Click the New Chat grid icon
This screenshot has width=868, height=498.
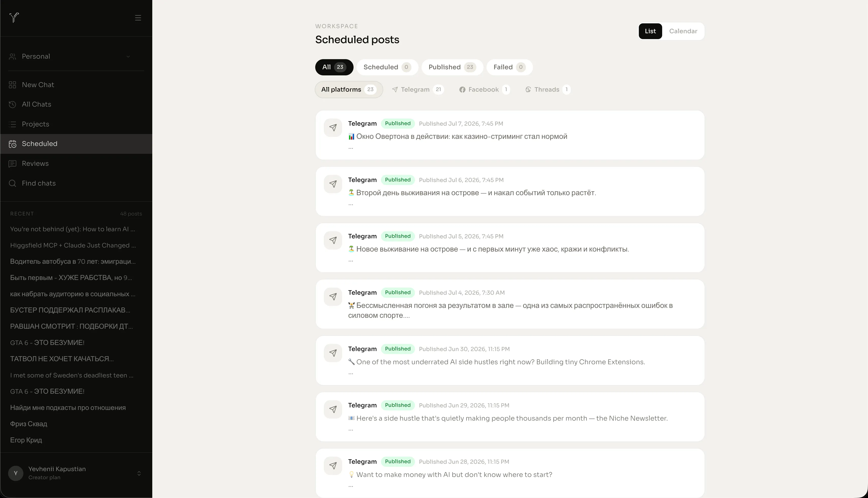(12, 85)
